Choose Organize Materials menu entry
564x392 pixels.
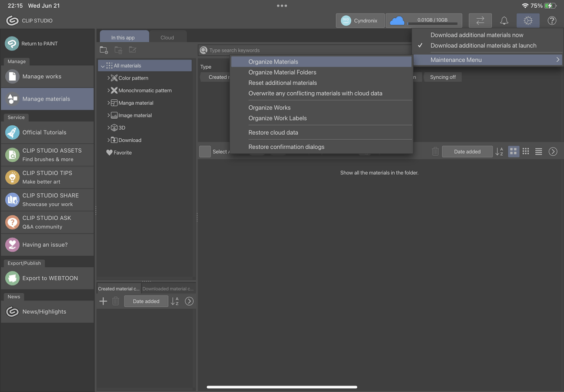point(321,62)
